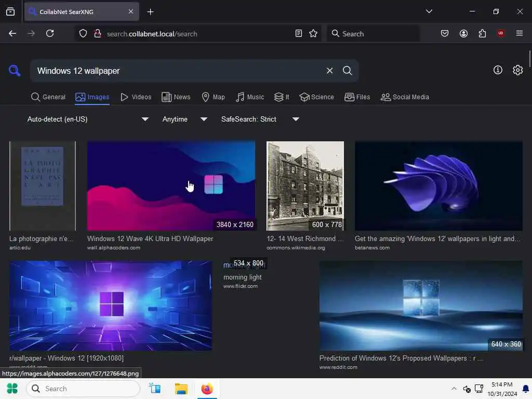Open the taskbar clock showing 5:14 PM
532x399 pixels.
(x=502, y=389)
